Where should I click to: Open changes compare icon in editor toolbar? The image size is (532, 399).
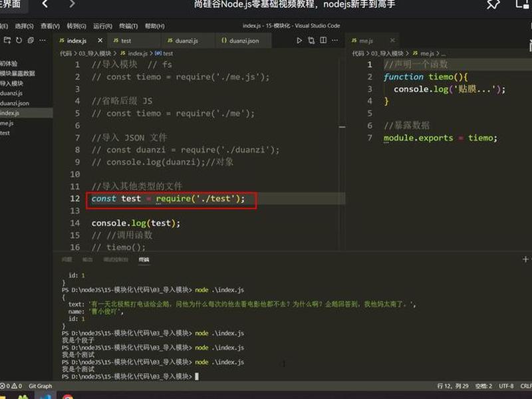point(311,41)
